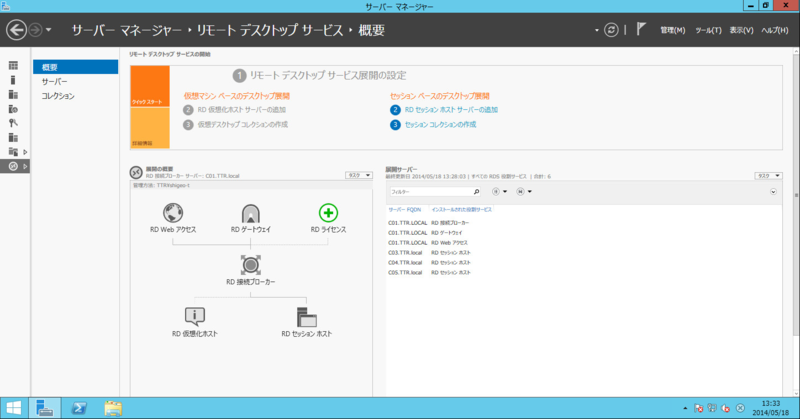
Task: Click the クイック スタート orange tile
Action: 150,86
